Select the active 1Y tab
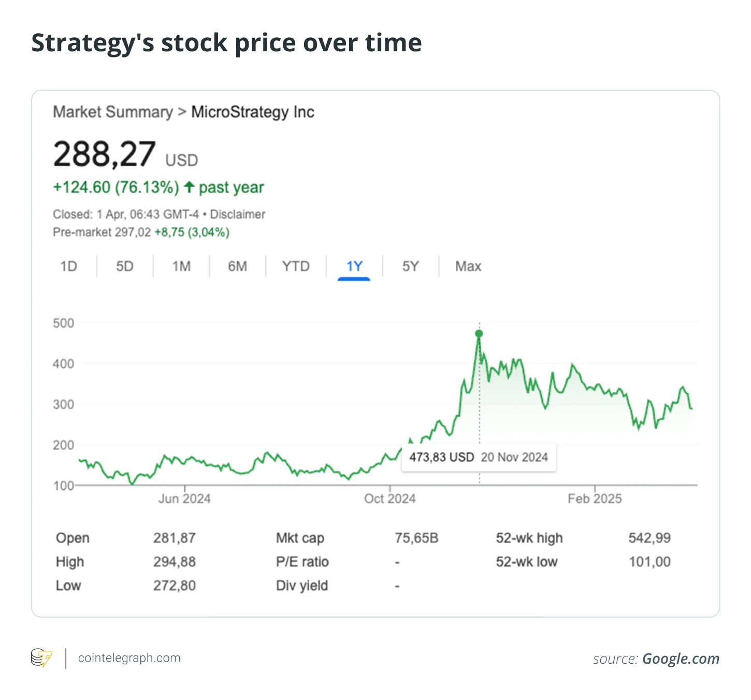Viewport: 751px width, 700px height. point(354,266)
